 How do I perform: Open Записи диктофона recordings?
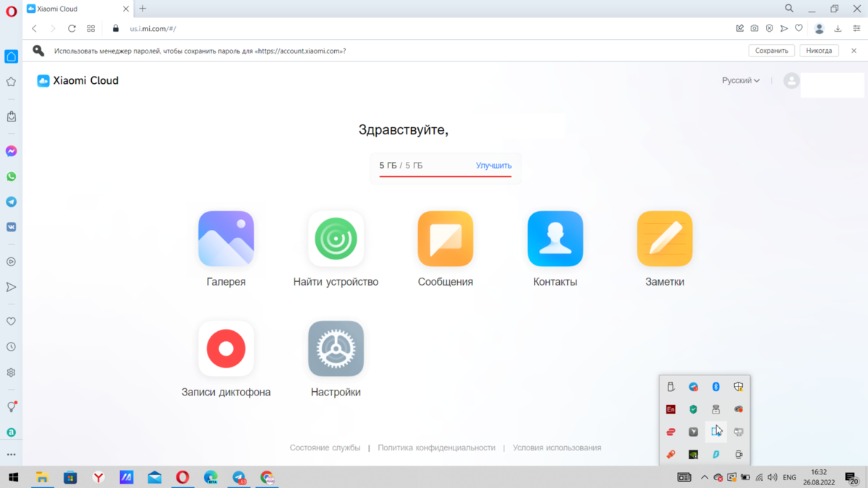[226, 349]
